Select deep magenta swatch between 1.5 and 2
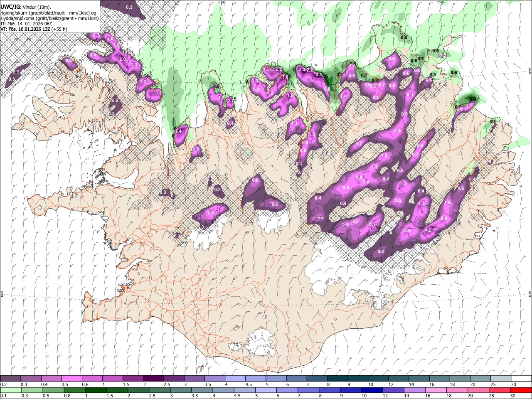 click(133, 379)
